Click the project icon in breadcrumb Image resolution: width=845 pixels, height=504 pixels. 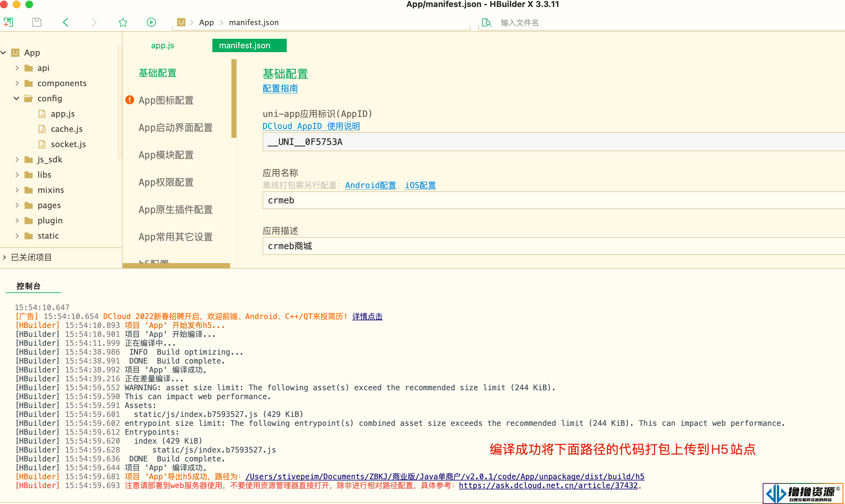tap(181, 23)
